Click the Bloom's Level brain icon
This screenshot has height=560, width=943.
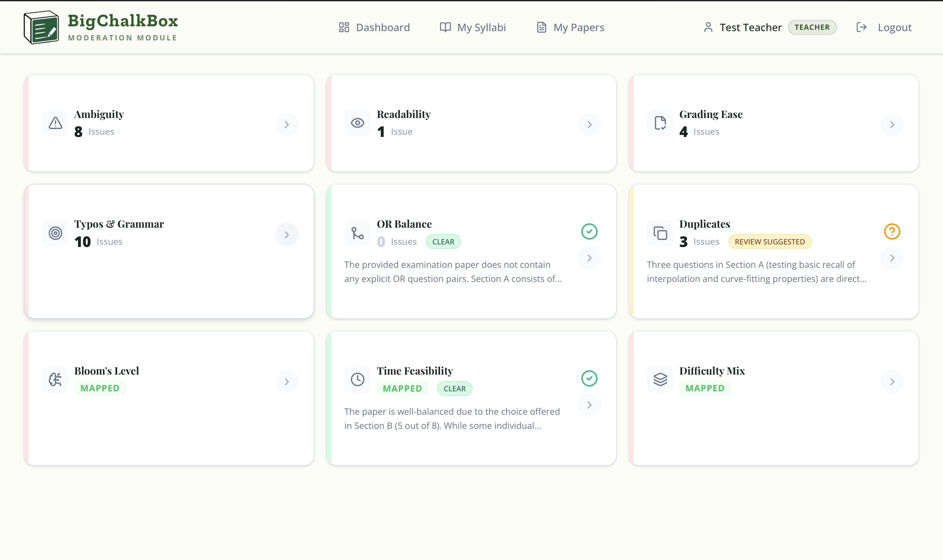[x=55, y=379]
